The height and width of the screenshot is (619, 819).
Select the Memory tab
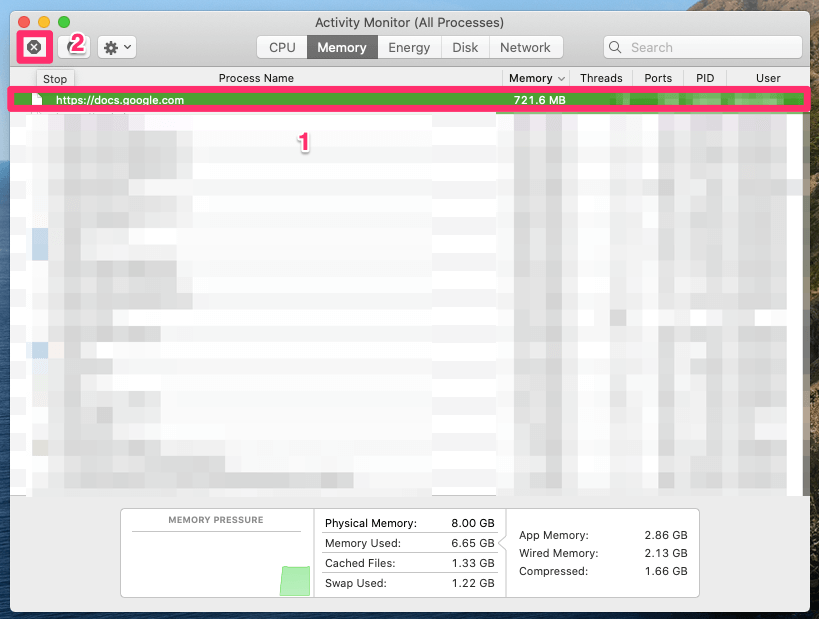[342, 48]
